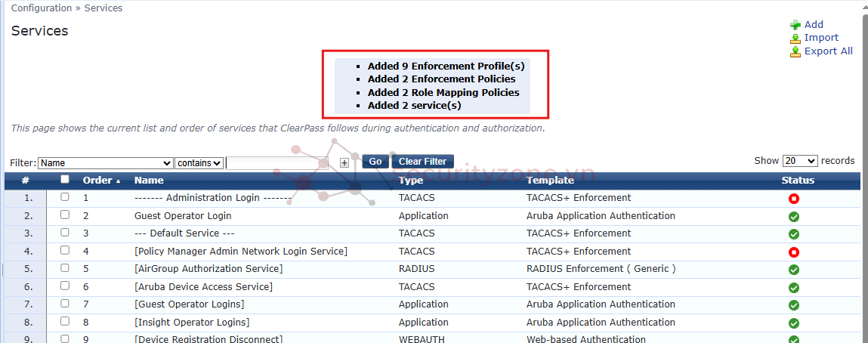Click red disabled status icon for Administration Login
This screenshot has width=868, height=343.
coord(794,199)
